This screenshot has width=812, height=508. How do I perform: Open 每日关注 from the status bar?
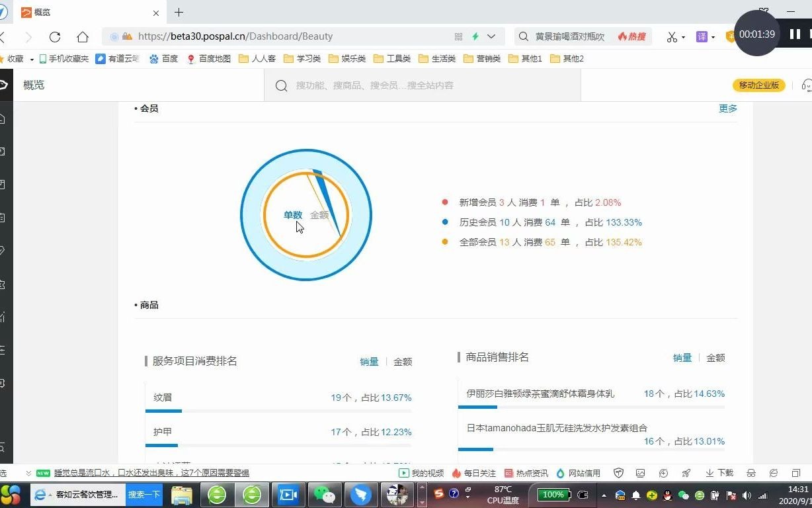[x=475, y=473]
